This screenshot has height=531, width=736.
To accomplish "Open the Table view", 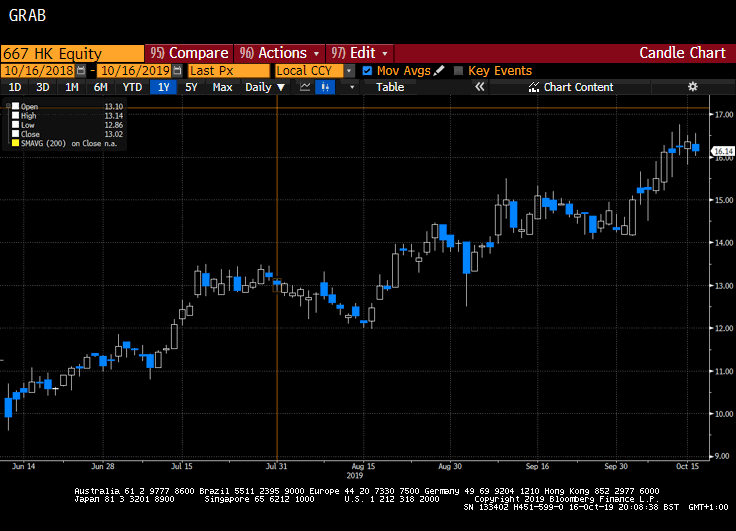I will tap(390, 87).
